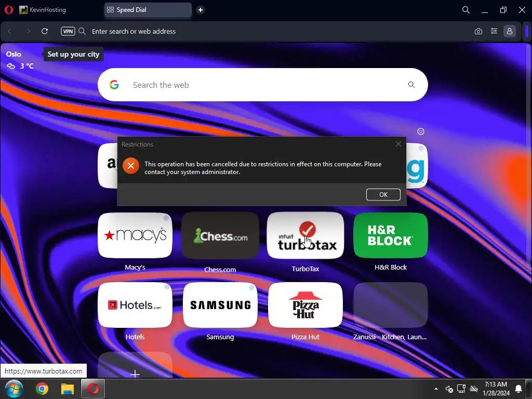Viewport: 532px width, 399px height.
Task: Open the Opera main menu logo
Action: [9, 10]
